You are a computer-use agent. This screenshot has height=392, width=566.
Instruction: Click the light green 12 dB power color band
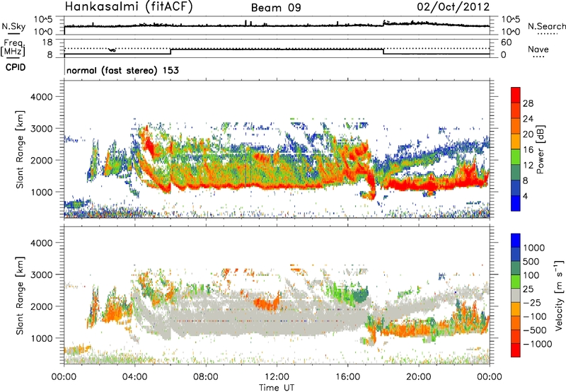tap(516, 157)
